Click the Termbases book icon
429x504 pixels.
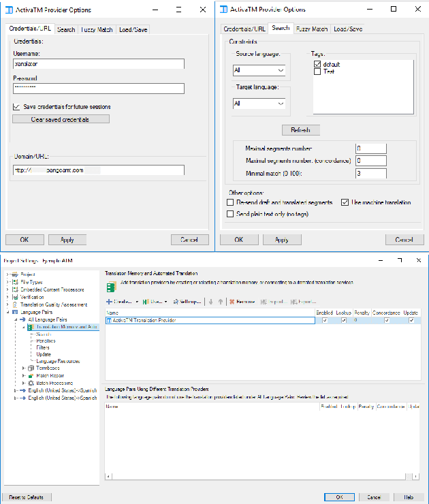point(31,368)
